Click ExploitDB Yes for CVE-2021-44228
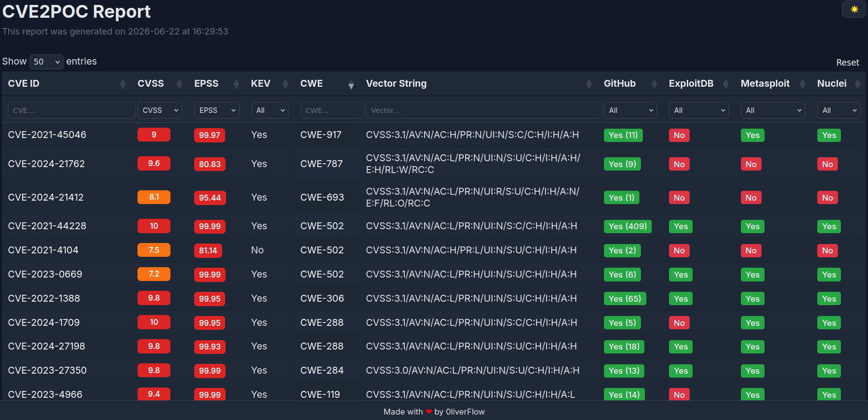Screen dimensions: 868x420 point(681,226)
